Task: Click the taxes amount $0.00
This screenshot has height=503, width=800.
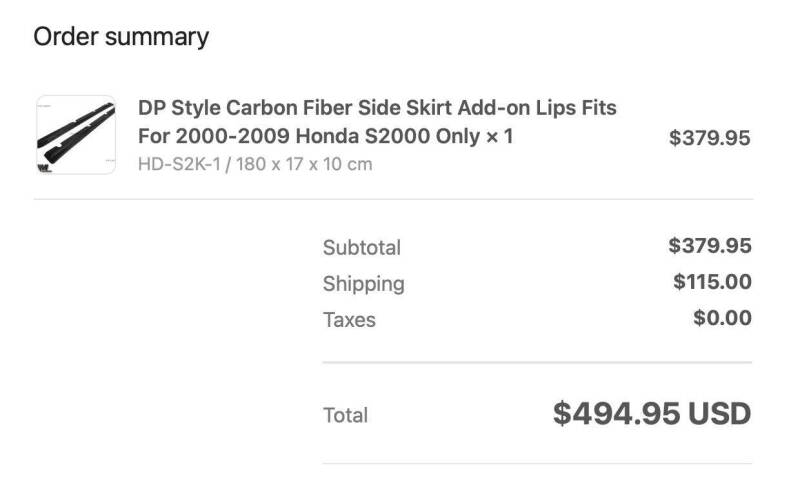Action: point(722,318)
